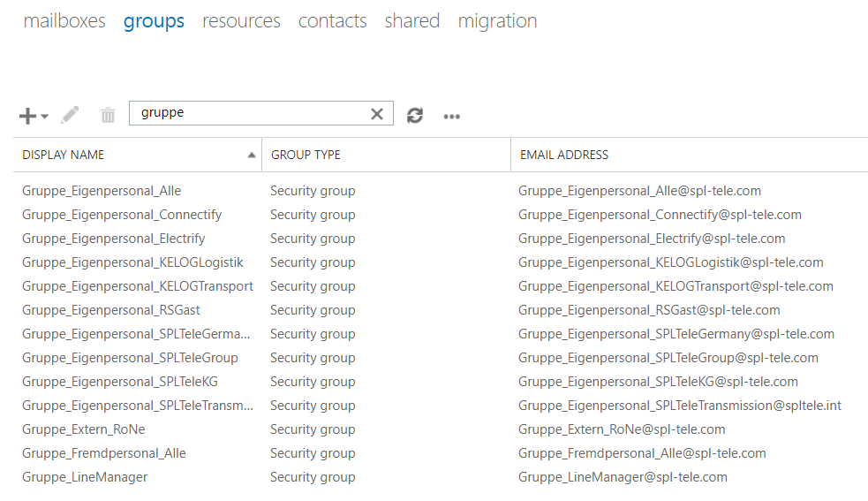Click Security group in Gruppe_LineManager row
The width and height of the screenshot is (868, 501).
[x=313, y=477]
